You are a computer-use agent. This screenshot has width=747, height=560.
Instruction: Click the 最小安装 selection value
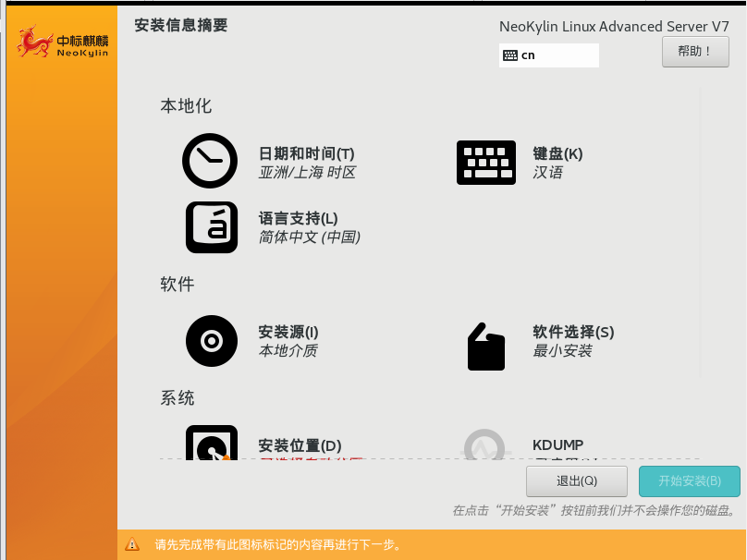[563, 351]
